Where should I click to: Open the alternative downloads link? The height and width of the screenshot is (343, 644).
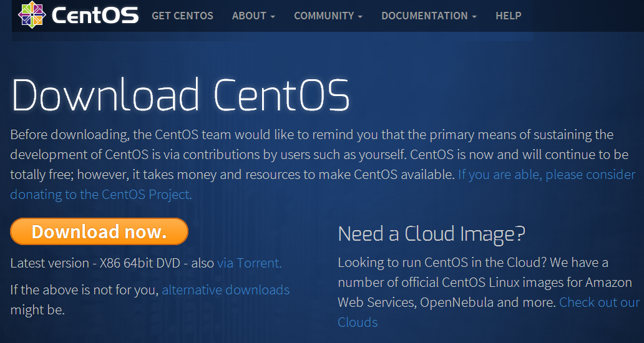coord(225,290)
